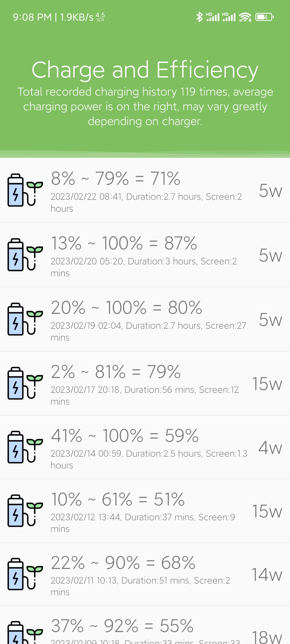290x644 pixels.
Task: Open the 2023/02/14 00:59 charging record
Action: [145, 447]
